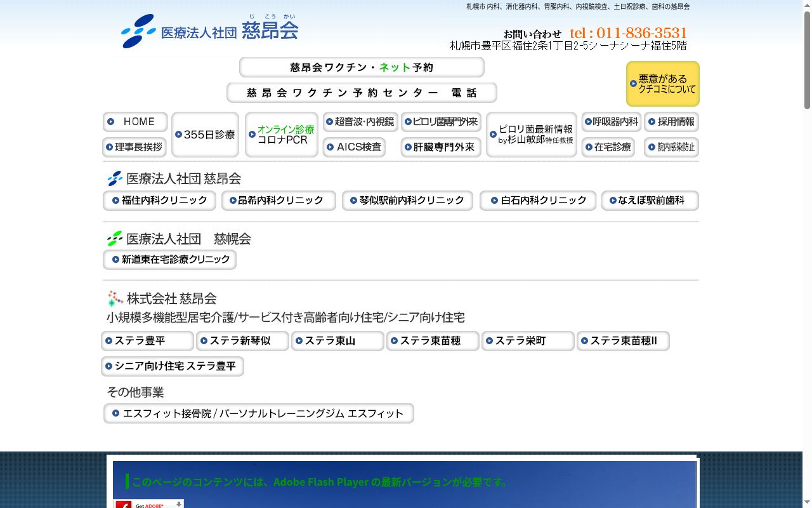Visit なえぼ駅前歯科 link
The width and height of the screenshot is (812, 508).
tap(650, 201)
